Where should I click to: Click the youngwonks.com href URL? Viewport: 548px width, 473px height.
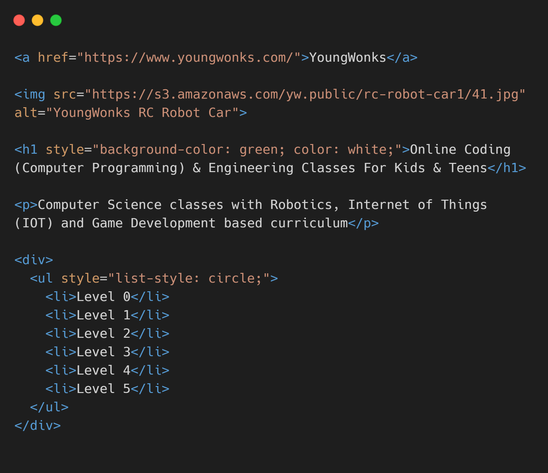click(x=188, y=57)
